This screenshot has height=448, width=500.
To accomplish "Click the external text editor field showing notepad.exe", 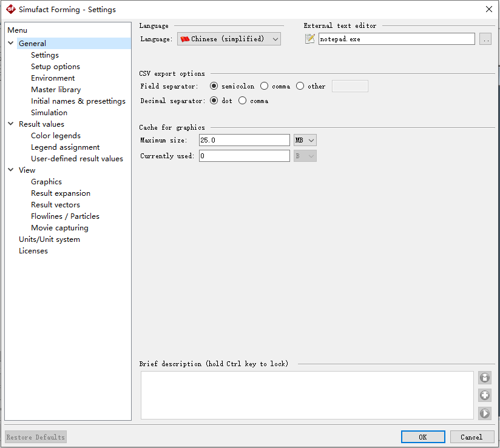I will (397, 39).
